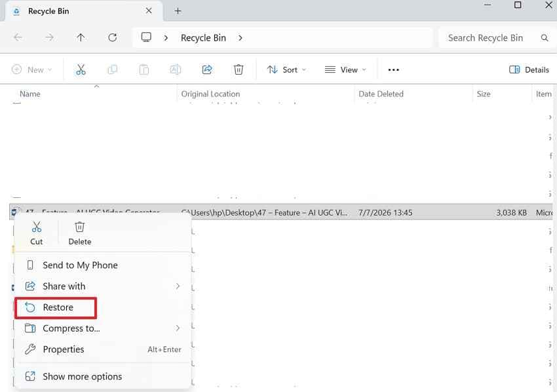Screen dimensions: 557x392
Task: Open the View dropdown
Action: click(x=345, y=69)
